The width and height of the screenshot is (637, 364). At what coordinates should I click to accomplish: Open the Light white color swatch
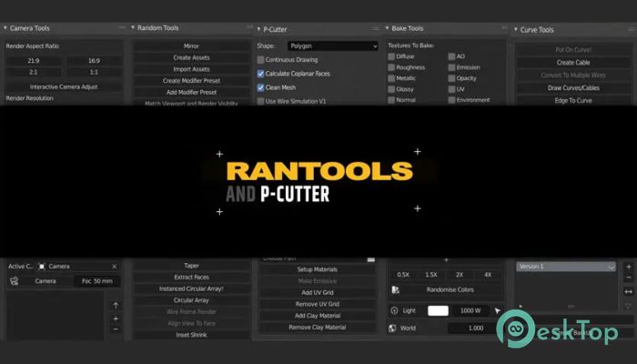438,311
